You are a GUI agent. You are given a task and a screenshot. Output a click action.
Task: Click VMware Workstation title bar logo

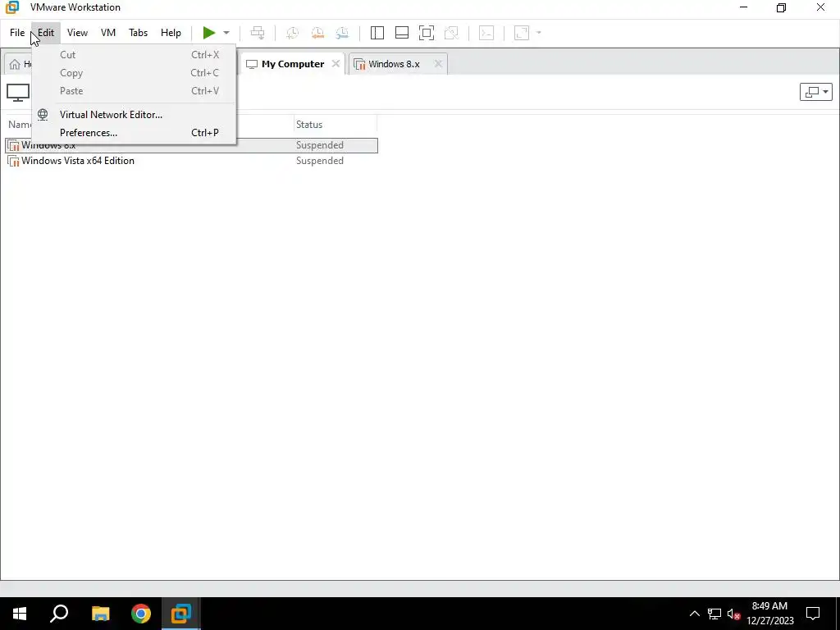[x=12, y=7]
